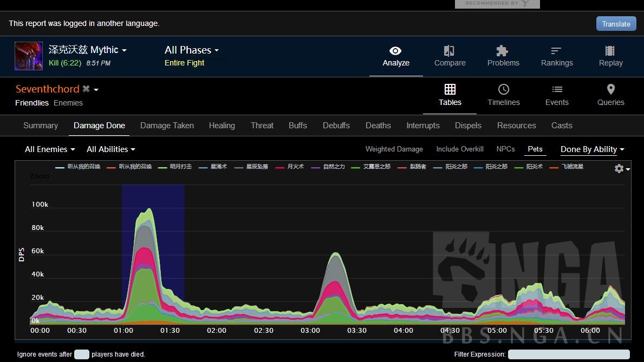Toggle the red-line 听从我的召唤 legend entry
The width and height of the screenshot is (644, 362).
click(129, 167)
